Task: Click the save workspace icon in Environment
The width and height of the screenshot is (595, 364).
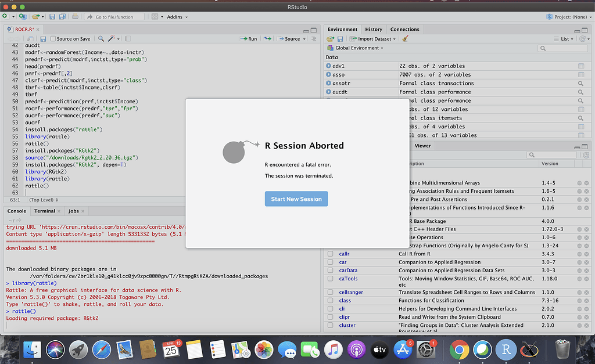Action: click(x=340, y=39)
